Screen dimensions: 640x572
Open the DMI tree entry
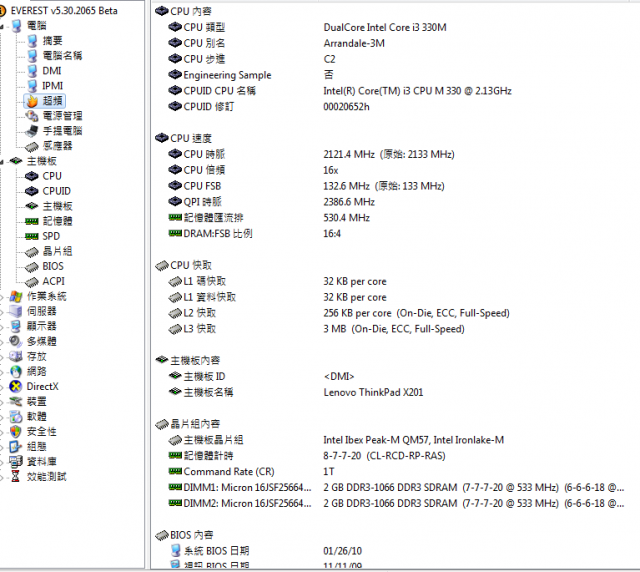click(52, 71)
